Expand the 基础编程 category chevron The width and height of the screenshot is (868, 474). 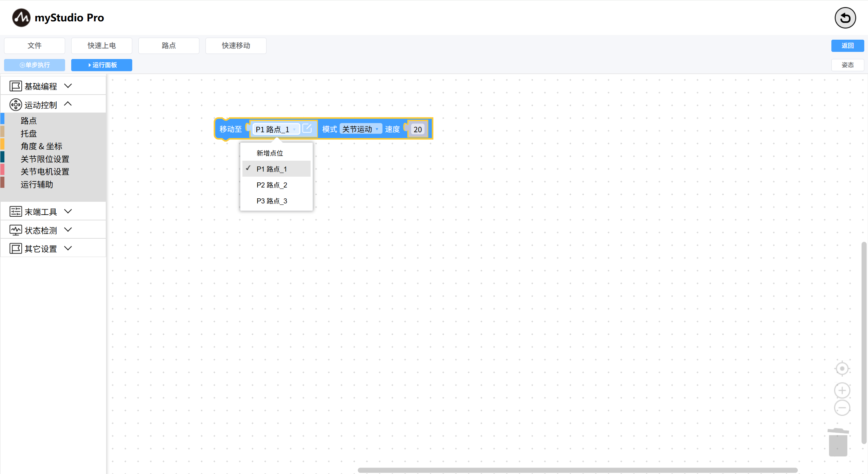68,86
